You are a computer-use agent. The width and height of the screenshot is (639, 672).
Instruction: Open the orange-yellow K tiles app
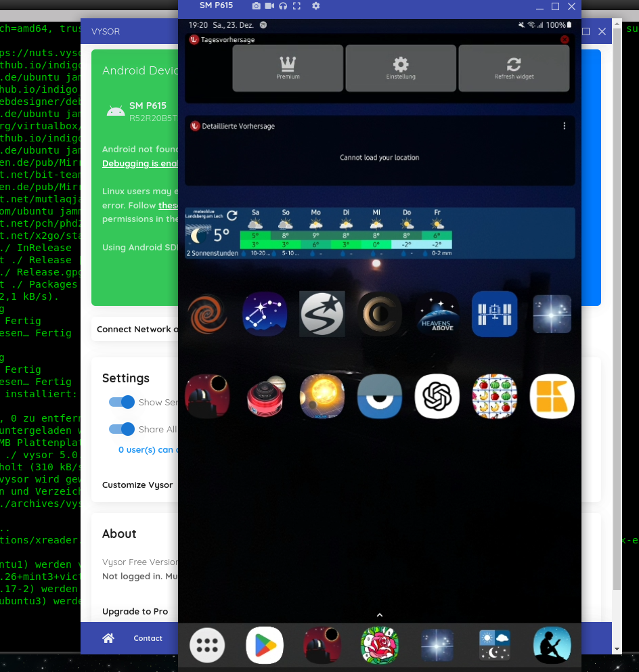[x=552, y=397]
